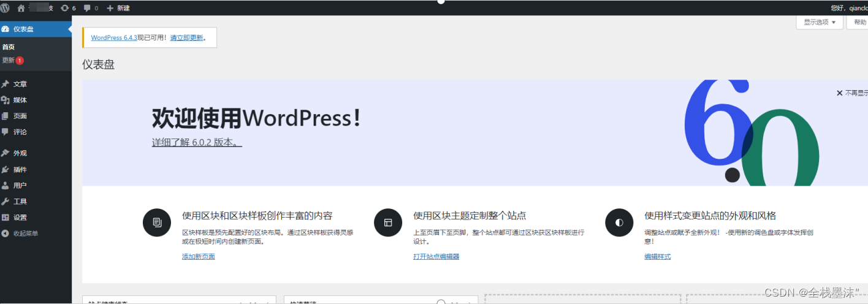Viewport: 868px width, 304px height.
Task: Click the 欢迎使用WordPress! headline
Action: (x=256, y=117)
